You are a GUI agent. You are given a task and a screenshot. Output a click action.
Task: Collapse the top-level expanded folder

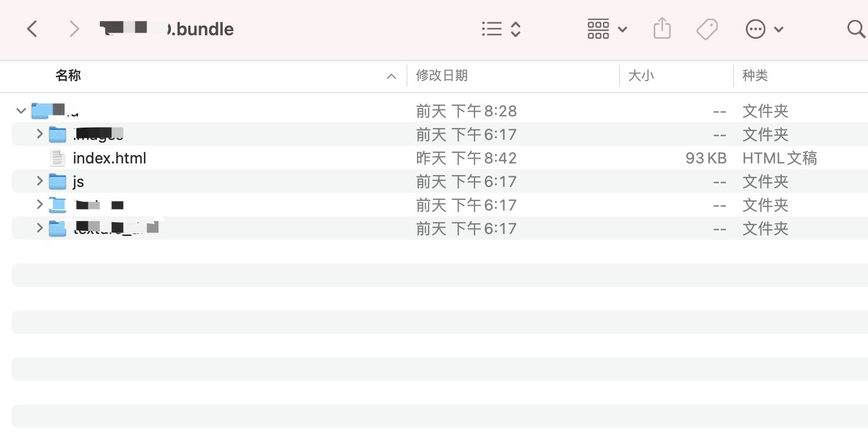tap(21, 111)
